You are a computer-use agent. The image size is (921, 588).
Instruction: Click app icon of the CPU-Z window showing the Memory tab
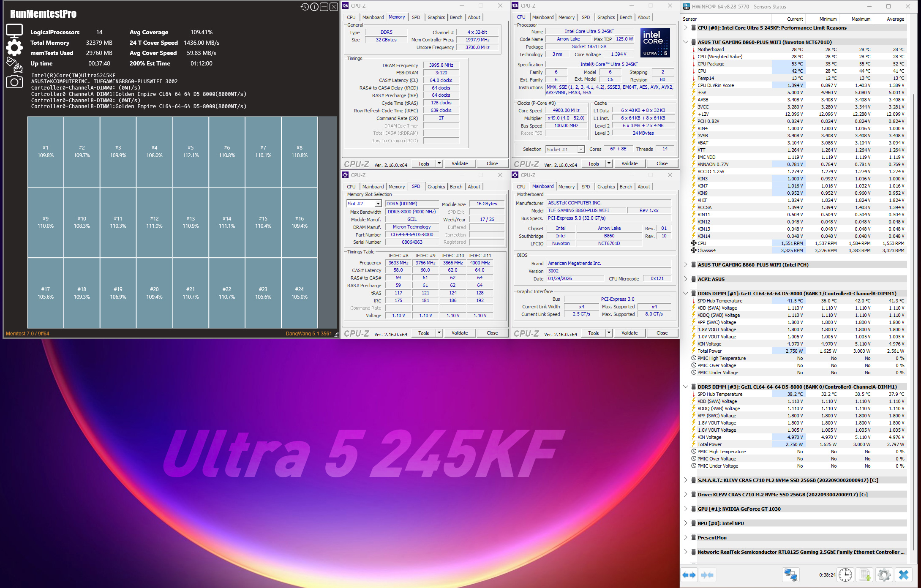pyautogui.click(x=345, y=5)
